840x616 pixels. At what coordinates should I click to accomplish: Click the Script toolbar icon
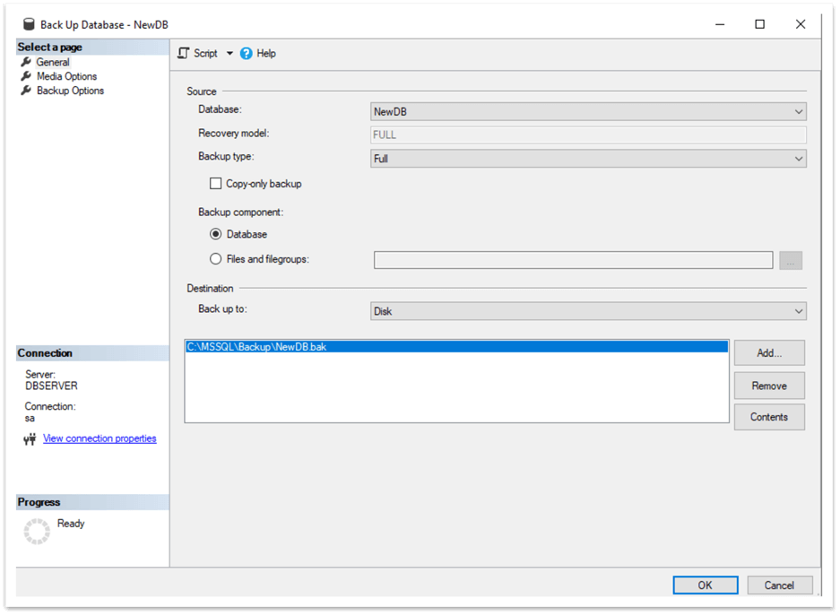(183, 53)
